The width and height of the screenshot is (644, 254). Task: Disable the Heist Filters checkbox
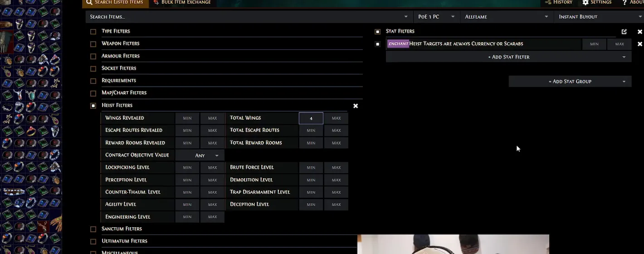coord(93,106)
